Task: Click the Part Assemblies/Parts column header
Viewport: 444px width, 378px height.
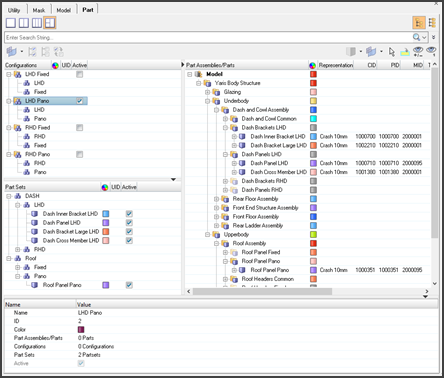Action: pyautogui.click(x=210, y=65)
